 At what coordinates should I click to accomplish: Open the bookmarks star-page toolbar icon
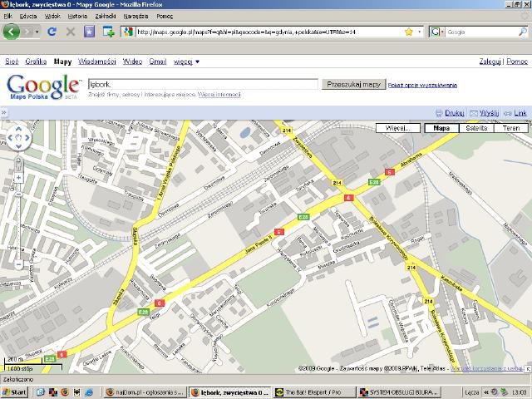(x=89, y=32)
